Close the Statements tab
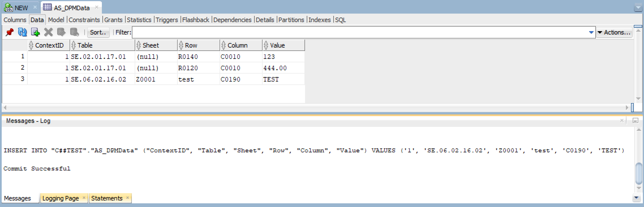The width and height of the screenshot is (644, 207). (128, 198)
